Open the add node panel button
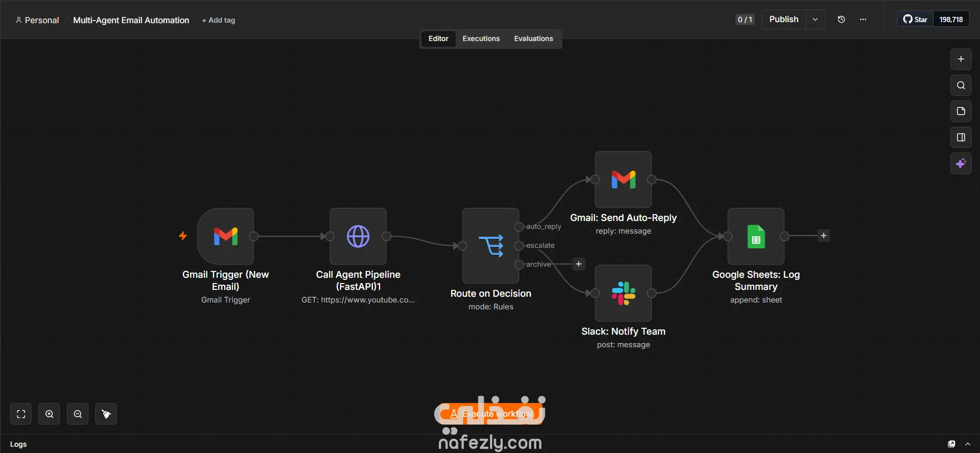 (x=961, y=59)
